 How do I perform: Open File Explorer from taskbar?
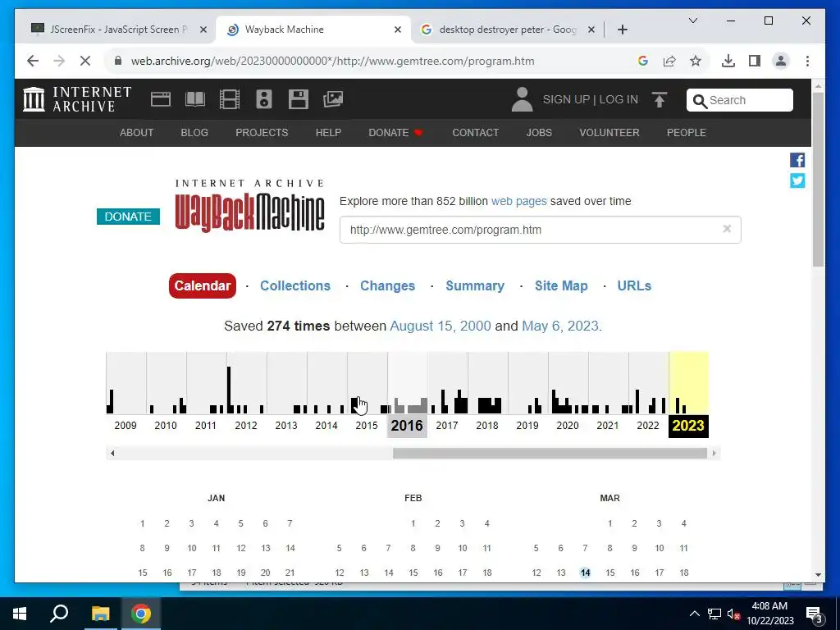100,614
